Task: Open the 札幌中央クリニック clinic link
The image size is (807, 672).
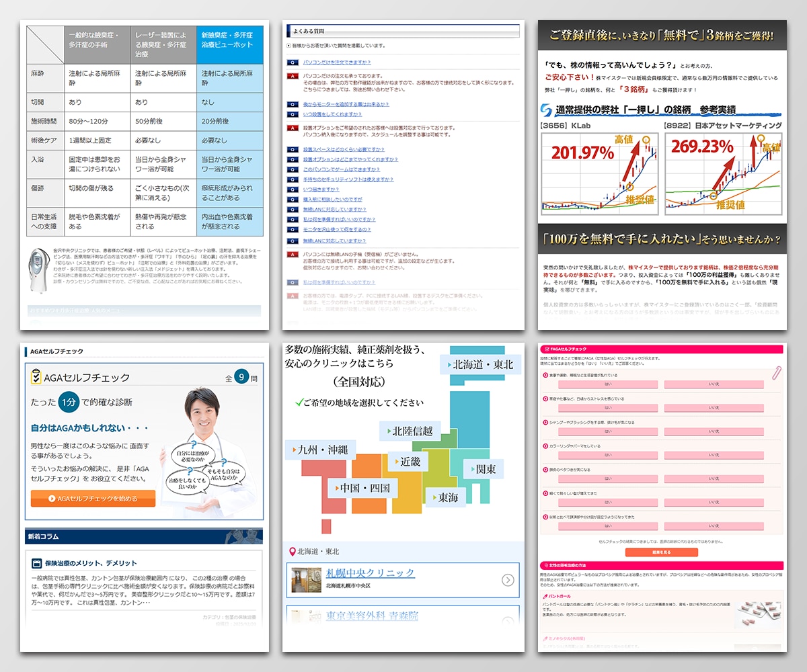Action: point(370,573)
